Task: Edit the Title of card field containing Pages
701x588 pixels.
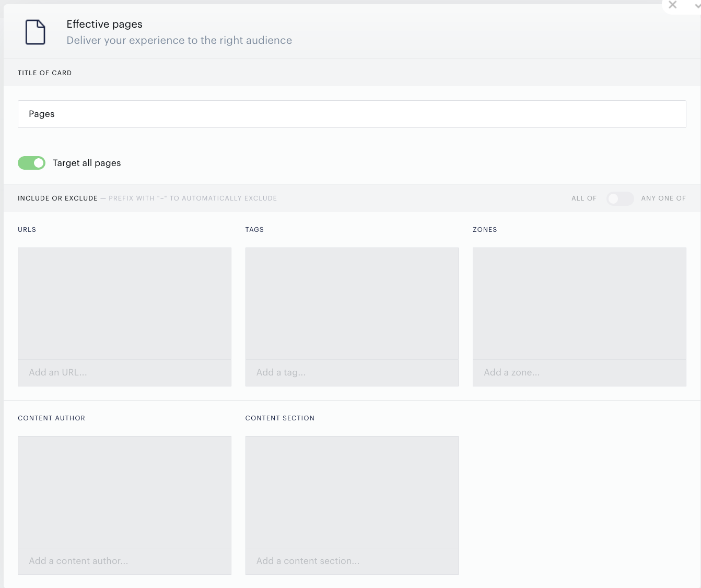Action: tap(352, 114)
